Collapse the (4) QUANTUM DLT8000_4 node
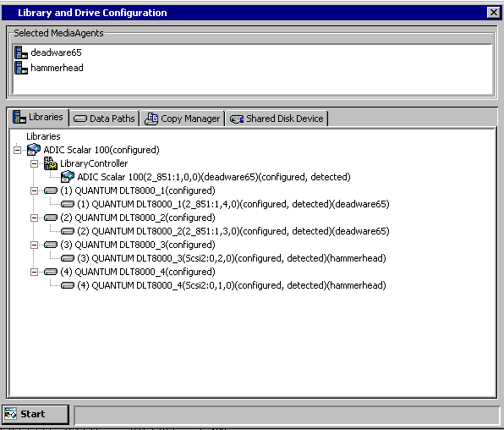The image size is (504, 430). pyautogui.click(x=34, y=272)
